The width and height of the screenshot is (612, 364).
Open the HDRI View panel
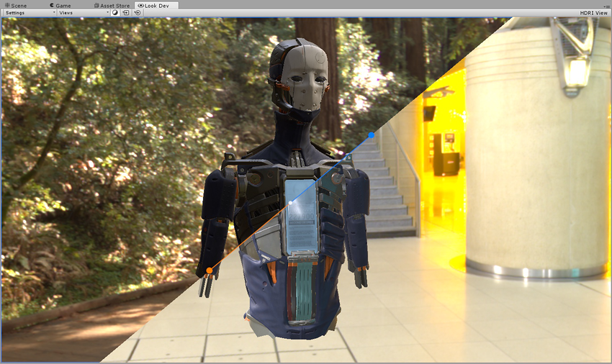point(593,13)
